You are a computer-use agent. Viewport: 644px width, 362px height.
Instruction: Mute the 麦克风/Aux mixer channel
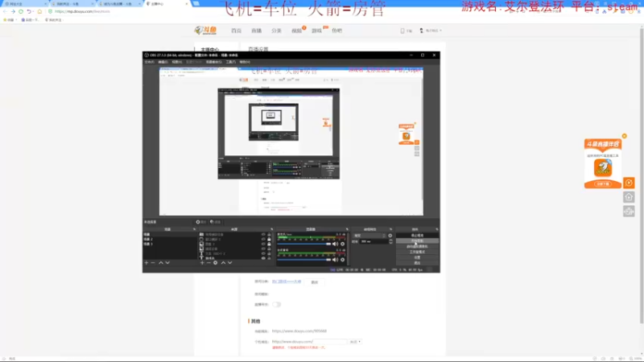click(335, 244)
